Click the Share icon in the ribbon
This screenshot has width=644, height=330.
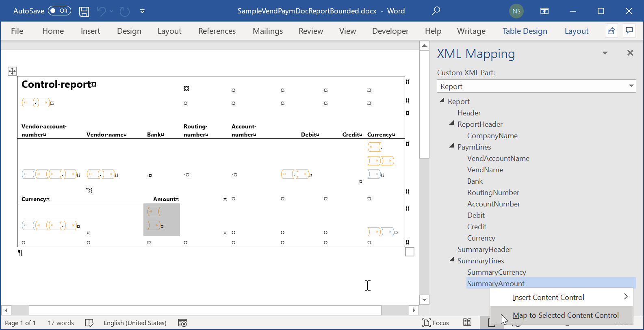(611, 31)
